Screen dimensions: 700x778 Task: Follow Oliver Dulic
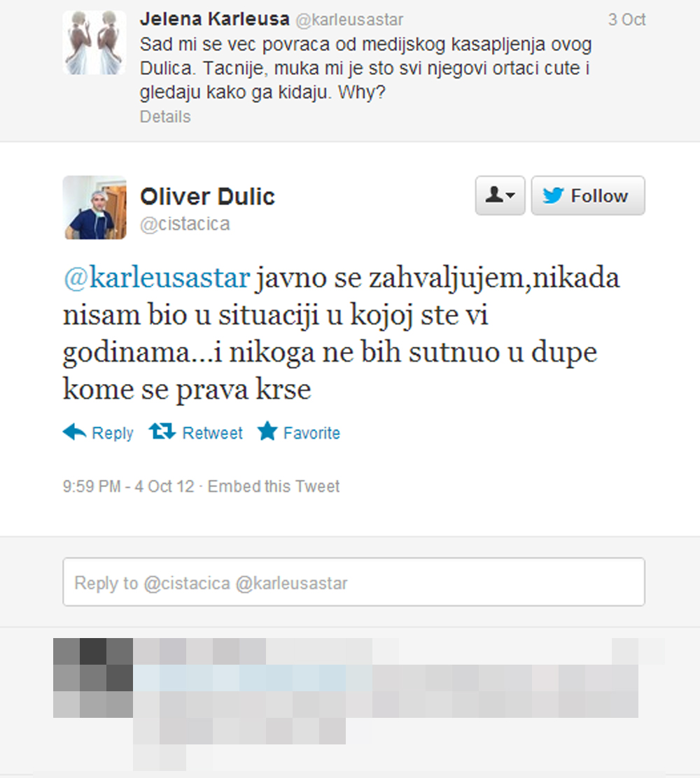pos(588,195)
